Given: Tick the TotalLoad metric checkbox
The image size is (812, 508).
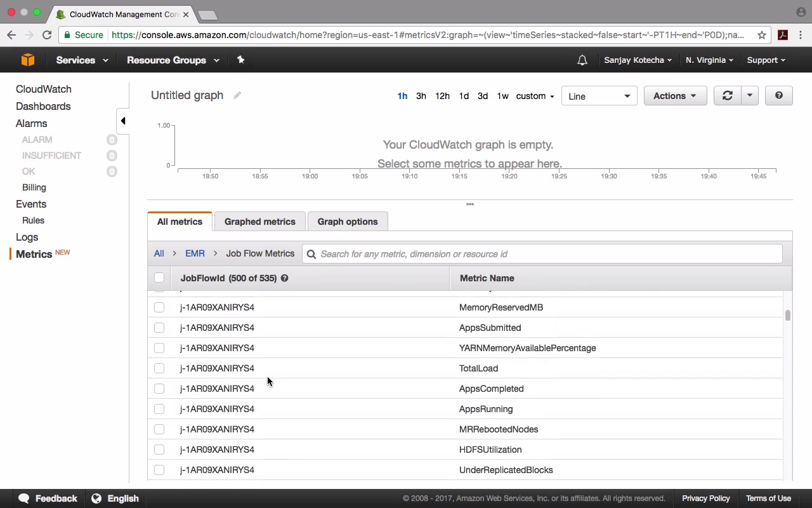Looking at the screenshot, I should point(159,368).
